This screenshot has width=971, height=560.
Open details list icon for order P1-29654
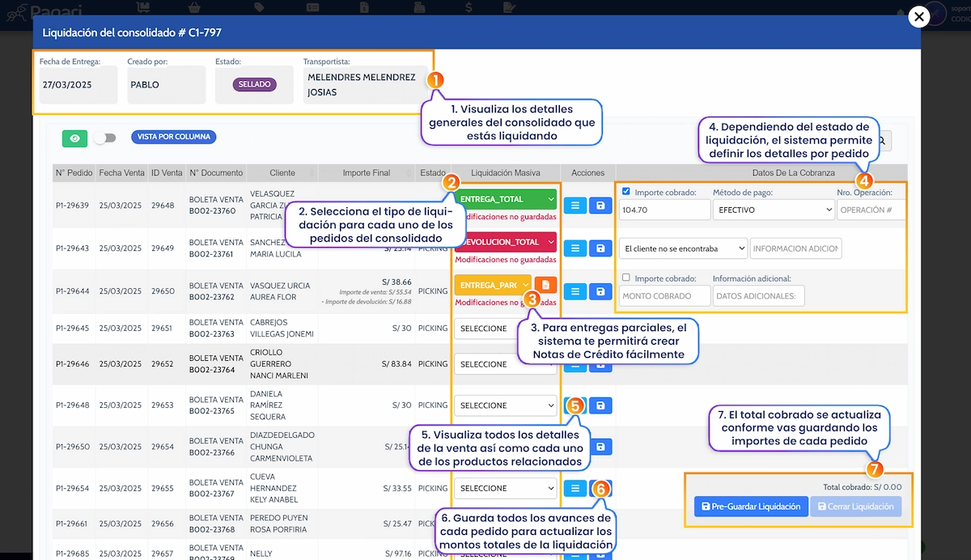coord(574,488)
